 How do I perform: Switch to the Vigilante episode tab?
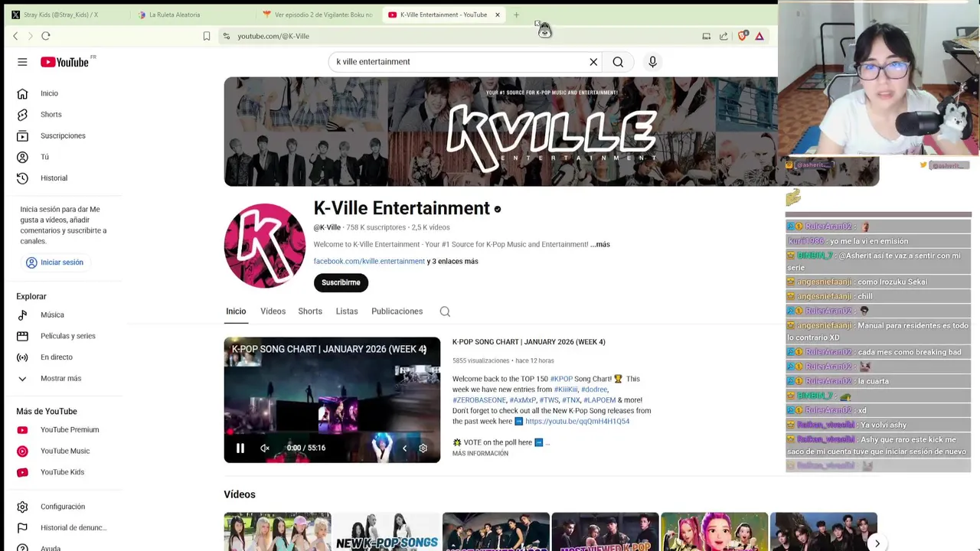318,15
